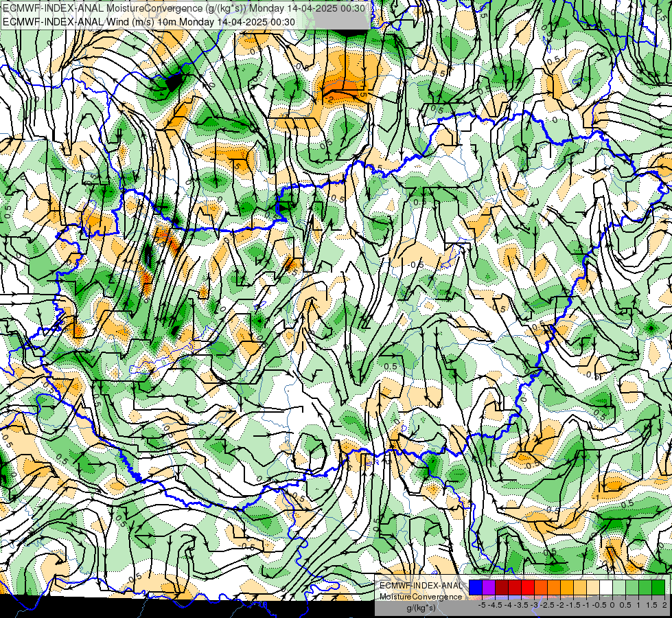Click the darkest red legend swatch
The height and width of the screenshot is (618, 672).
click(502, 587)
